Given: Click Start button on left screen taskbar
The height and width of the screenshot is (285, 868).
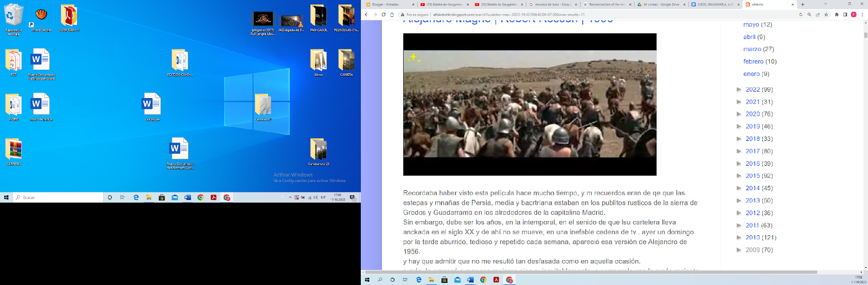Looking at the screenshot, I should (x=7, y=197).
